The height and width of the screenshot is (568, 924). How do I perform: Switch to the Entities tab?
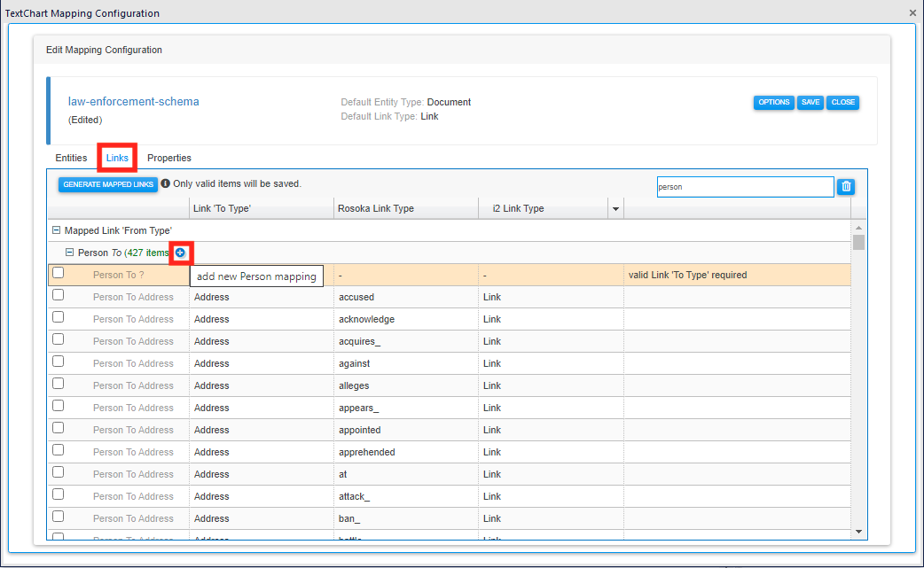(x=71, y=158)
